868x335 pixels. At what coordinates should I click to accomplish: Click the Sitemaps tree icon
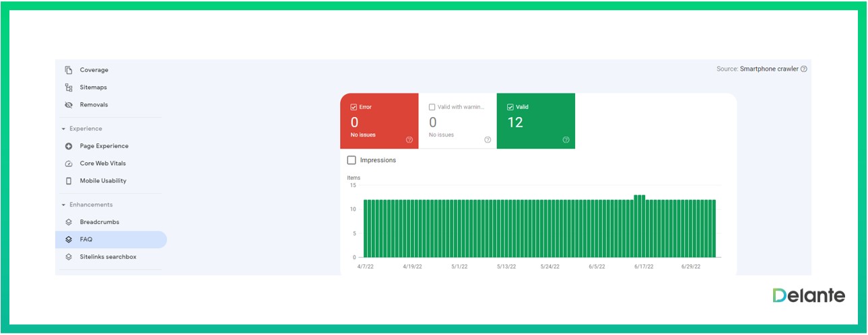69,87
